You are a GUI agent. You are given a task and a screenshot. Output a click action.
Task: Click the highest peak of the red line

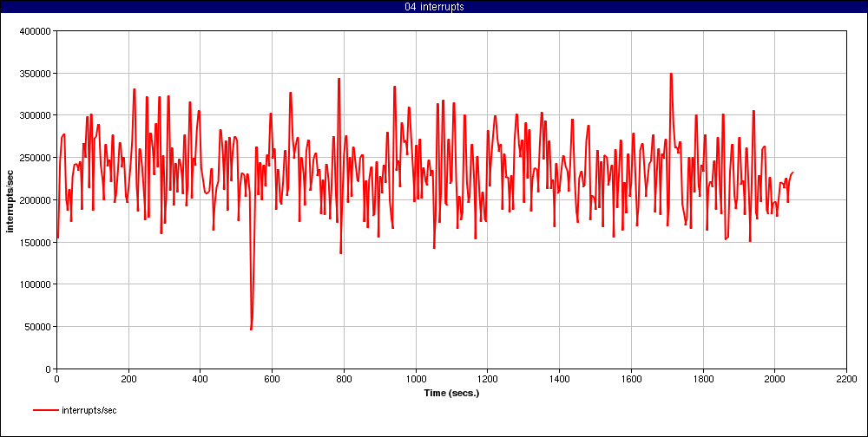671,74
